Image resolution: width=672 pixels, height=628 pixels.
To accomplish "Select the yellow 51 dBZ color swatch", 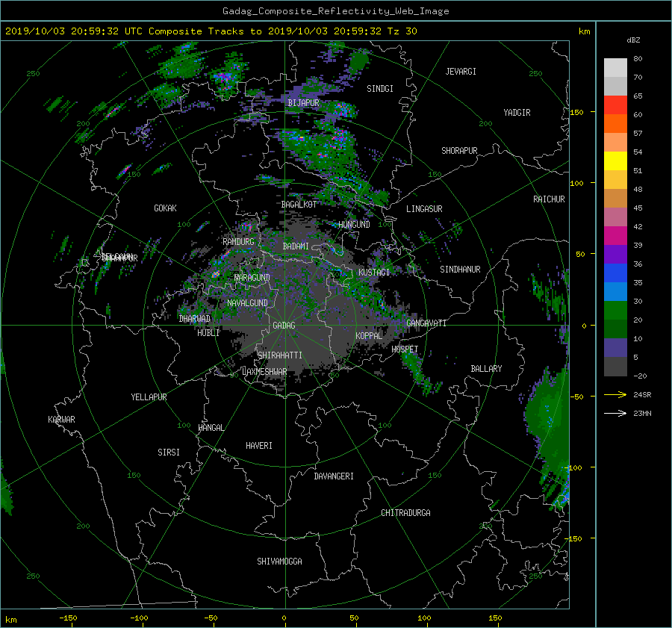I will click(615, 161).
